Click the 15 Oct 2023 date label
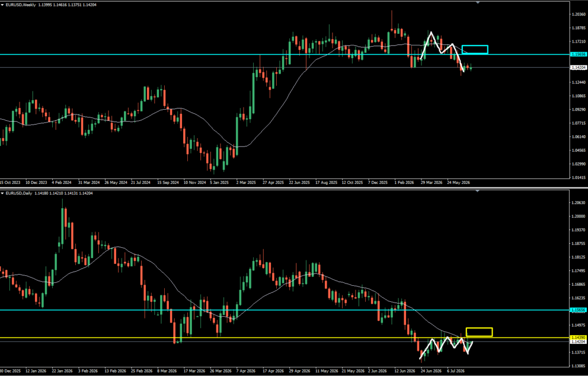 pos(10,183)
